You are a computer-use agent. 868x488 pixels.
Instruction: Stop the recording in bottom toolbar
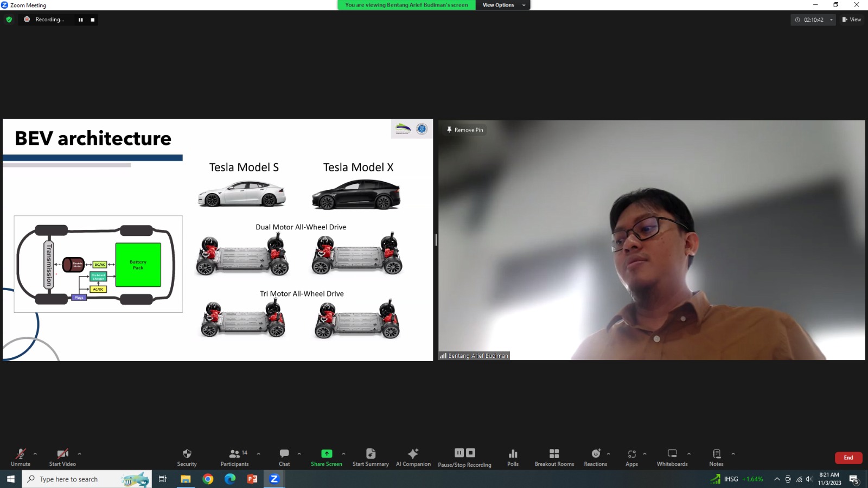(x=470, y=453)
